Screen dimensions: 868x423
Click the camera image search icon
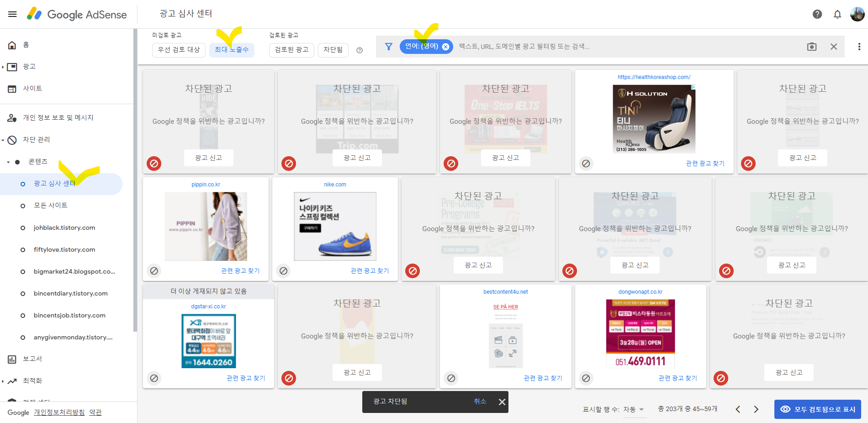(812, 47)
